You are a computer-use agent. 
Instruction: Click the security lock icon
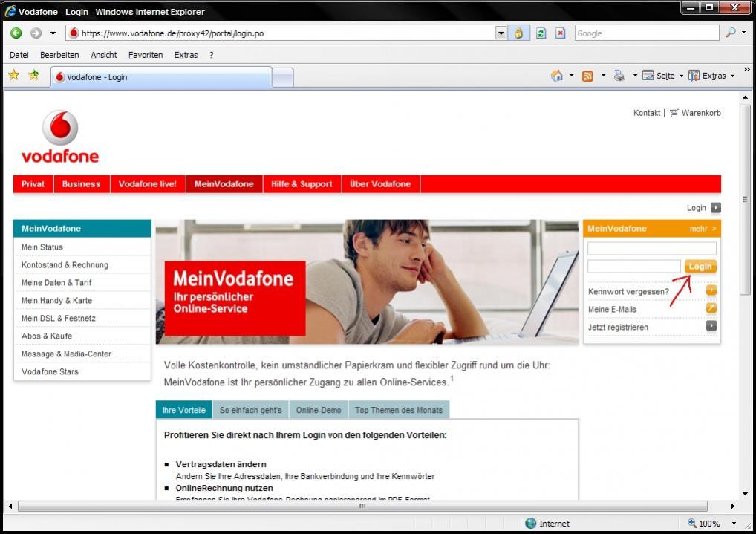tap(519, 33)
